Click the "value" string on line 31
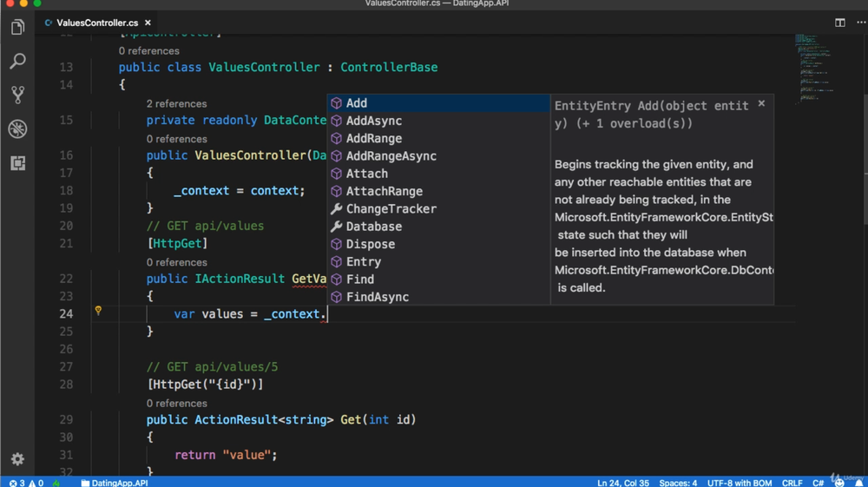This screenshot has height=487, width=868. pyautogui.click(x=247, y=455)
